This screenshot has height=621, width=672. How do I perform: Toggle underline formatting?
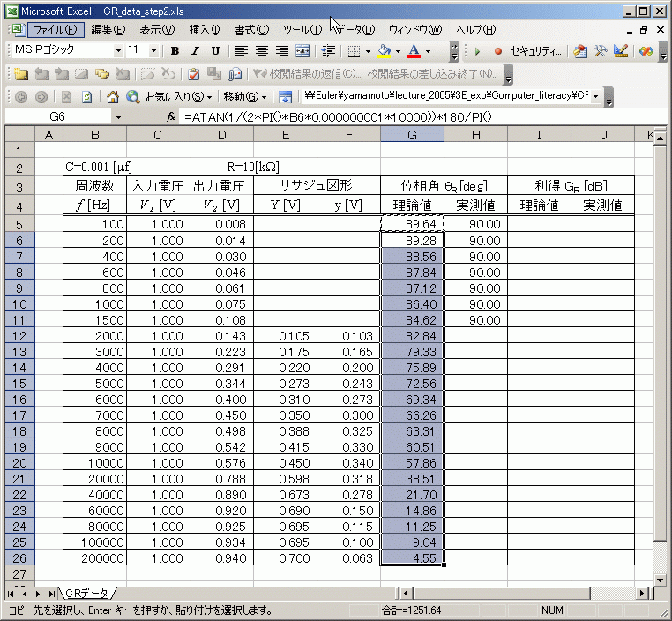click(214, 51)
